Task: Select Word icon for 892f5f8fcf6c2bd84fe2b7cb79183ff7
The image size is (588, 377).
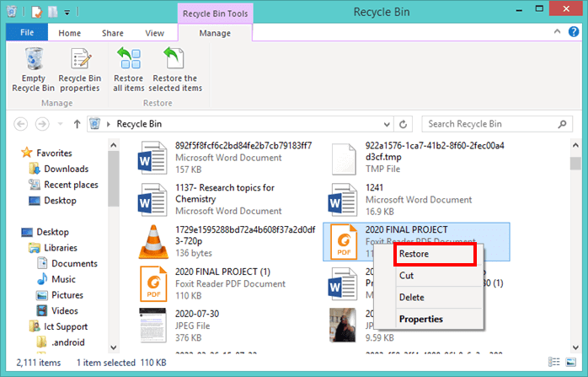Action: (152, 158)
